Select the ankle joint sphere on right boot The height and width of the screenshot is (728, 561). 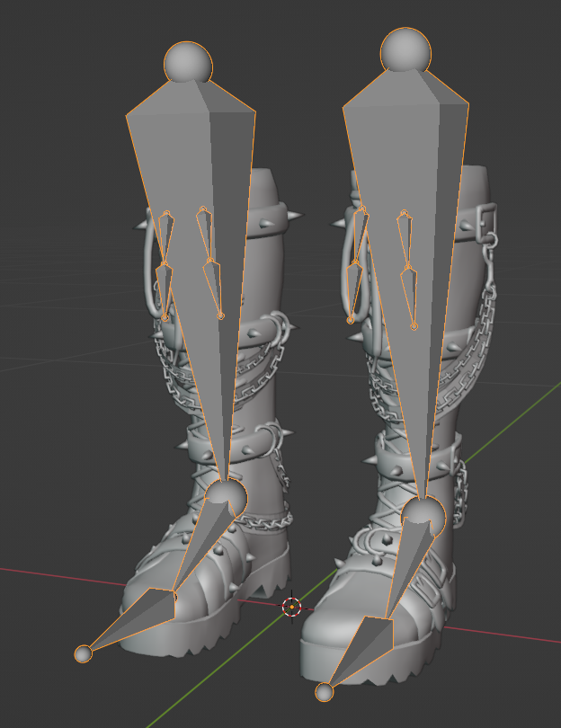423,516
